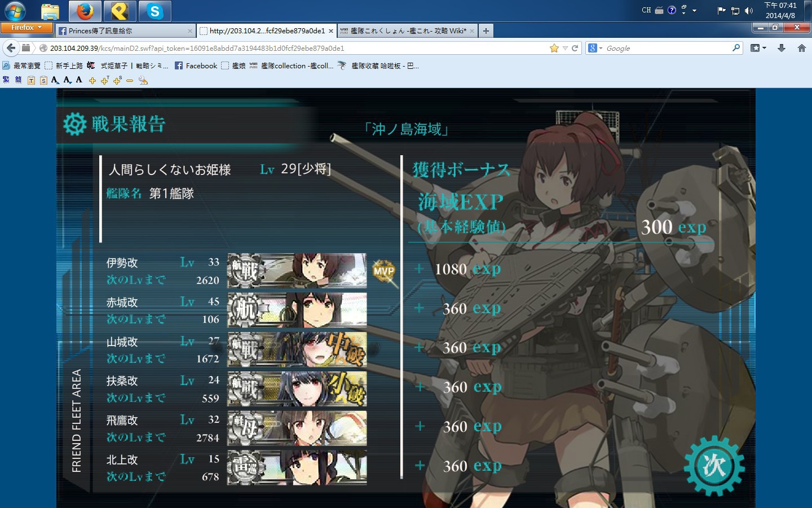This screenshot has height=508, width=812.
Task: Click the Firefox taskbar button
Action: [85, 11]
